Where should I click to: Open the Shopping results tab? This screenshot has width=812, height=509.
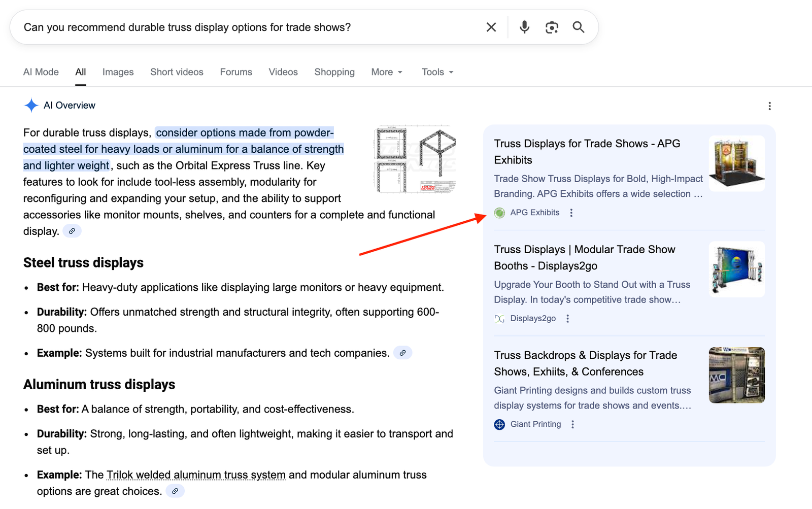(334, 72)
